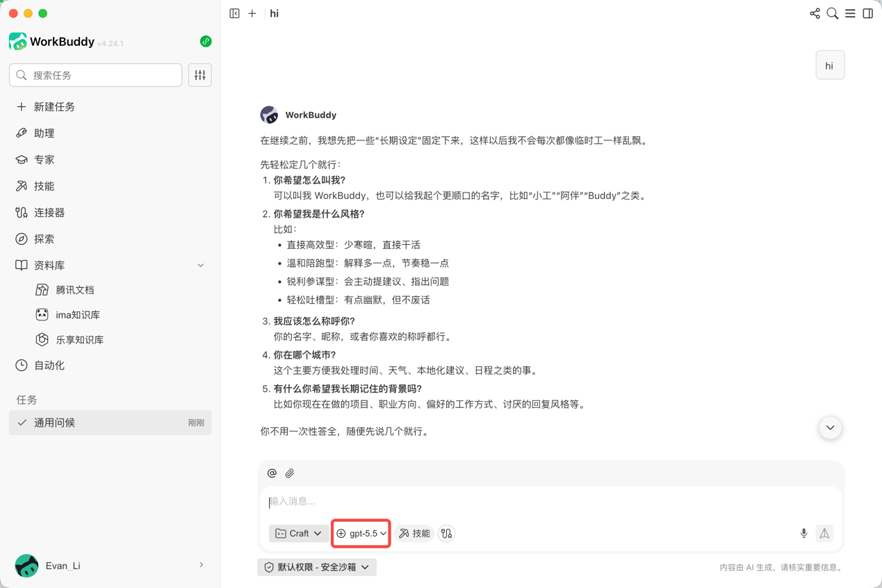Toggle the right side panel icon
882x588 pixels.
coord(868,13)
